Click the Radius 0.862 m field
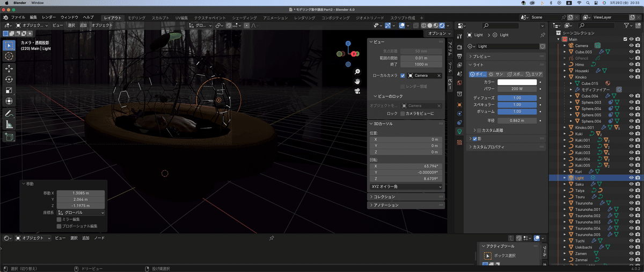644x272 pixels. pos(517,121)
